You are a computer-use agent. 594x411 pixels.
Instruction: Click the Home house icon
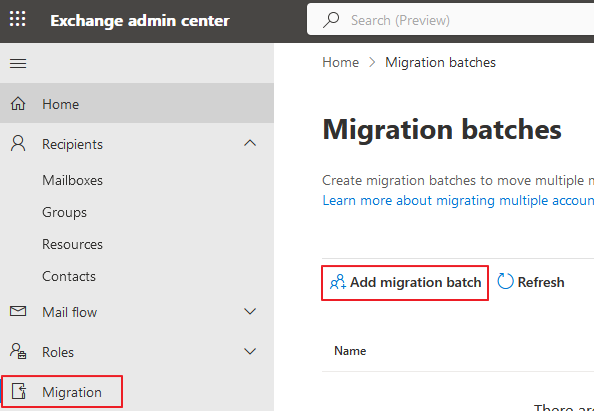(18, 103)
